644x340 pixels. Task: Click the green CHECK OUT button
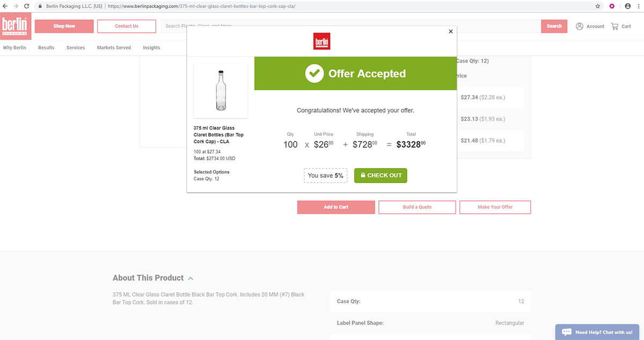(380, 176)
